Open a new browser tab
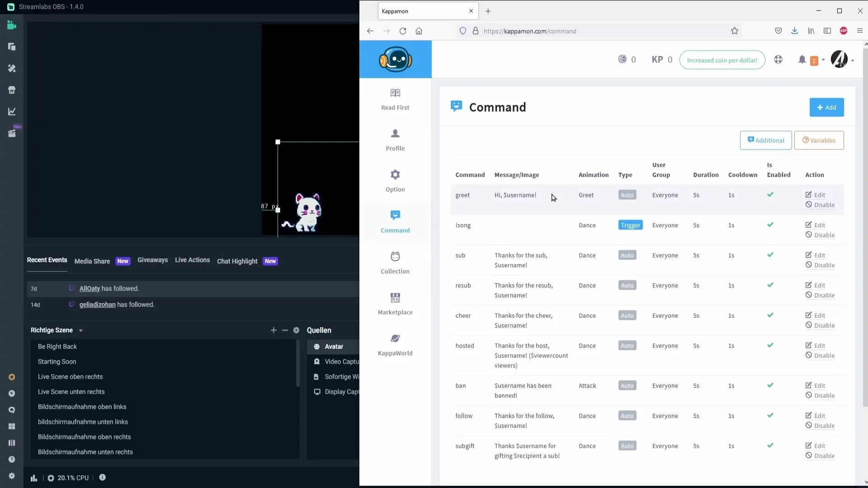This screenshot has width=868, height=488. [488, 11]
